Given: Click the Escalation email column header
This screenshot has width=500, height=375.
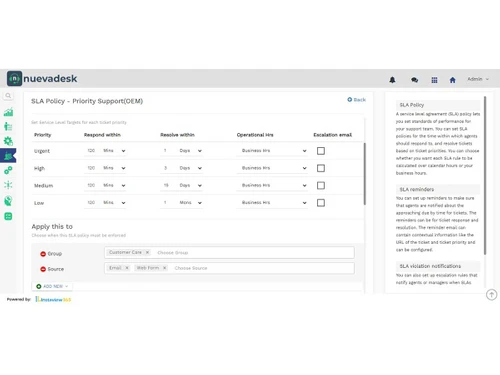Looking at the screenshot, I should 332,135.
